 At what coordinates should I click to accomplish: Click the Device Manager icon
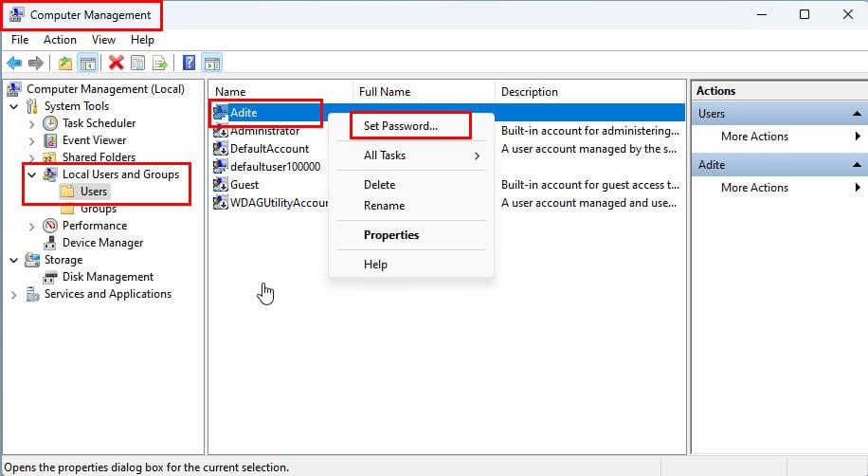point(50,243)
